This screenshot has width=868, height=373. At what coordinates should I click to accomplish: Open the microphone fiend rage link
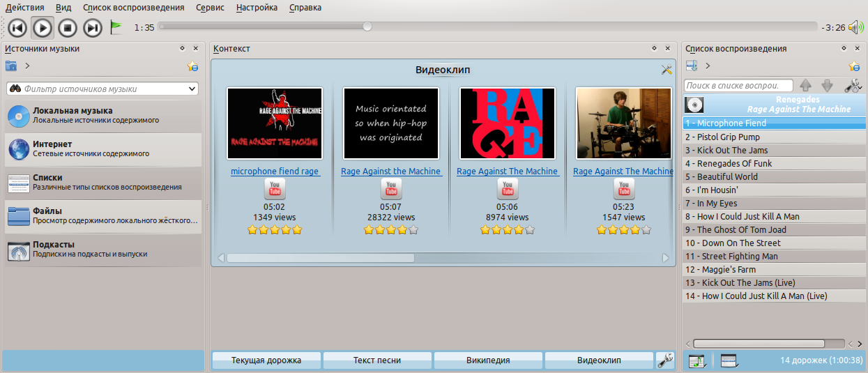tap(275, 171)
